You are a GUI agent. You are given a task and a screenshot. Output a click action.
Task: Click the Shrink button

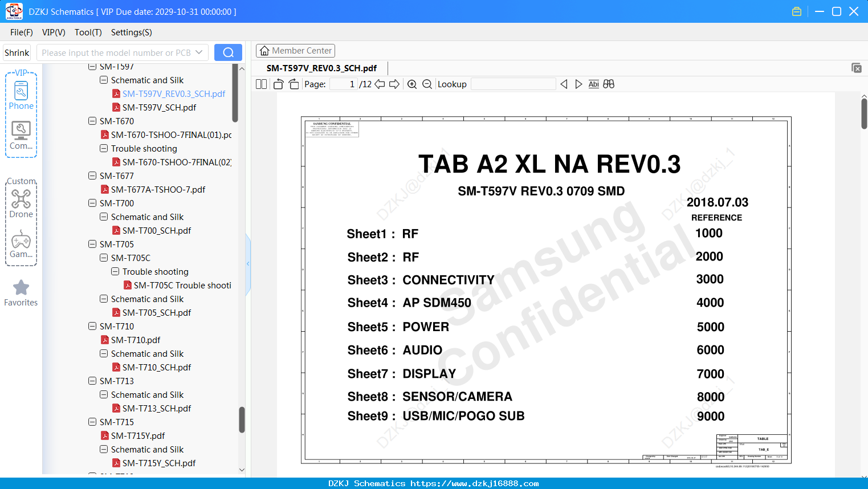pos(17,52)
